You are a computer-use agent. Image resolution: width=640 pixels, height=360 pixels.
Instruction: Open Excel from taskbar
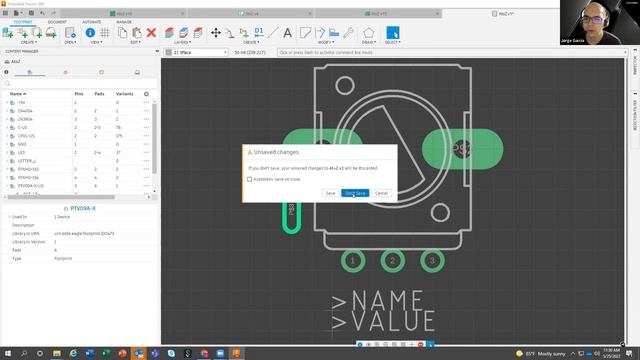click(x=106, y=353)
